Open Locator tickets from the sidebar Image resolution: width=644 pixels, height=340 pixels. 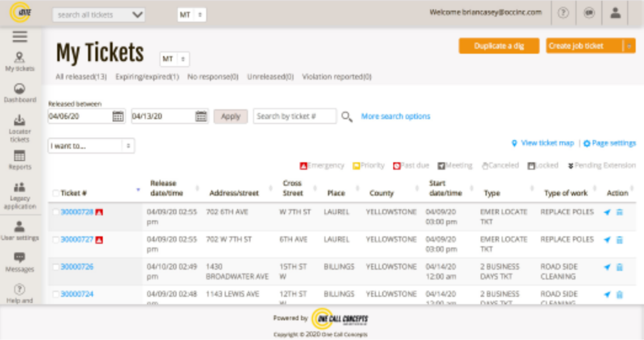(x=20, y=121)
